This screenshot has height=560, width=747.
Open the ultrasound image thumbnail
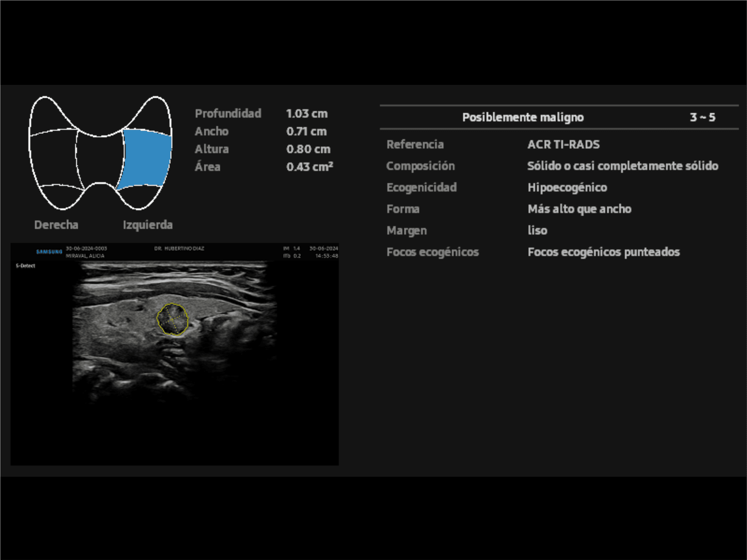coord(174,355)
